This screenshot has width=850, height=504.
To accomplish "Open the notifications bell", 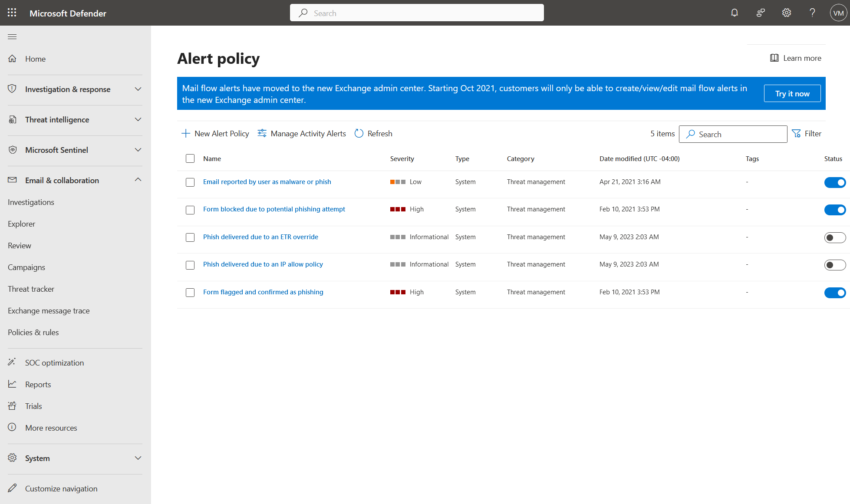I will (x=734, y=13).
